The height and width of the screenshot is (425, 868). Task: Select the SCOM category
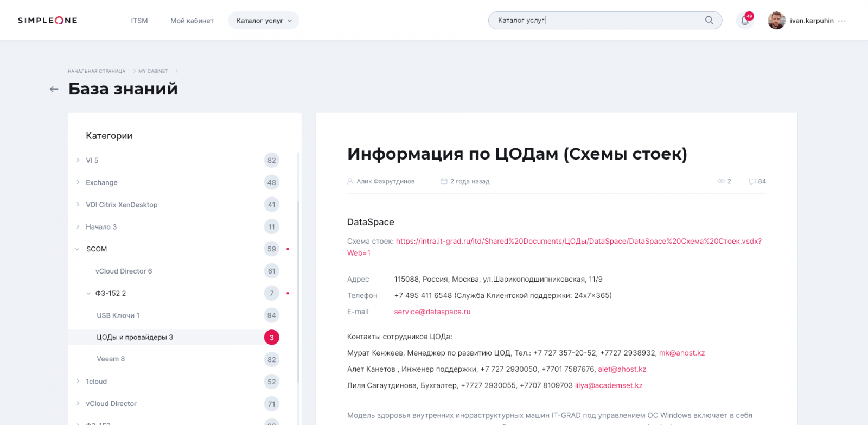97,249
